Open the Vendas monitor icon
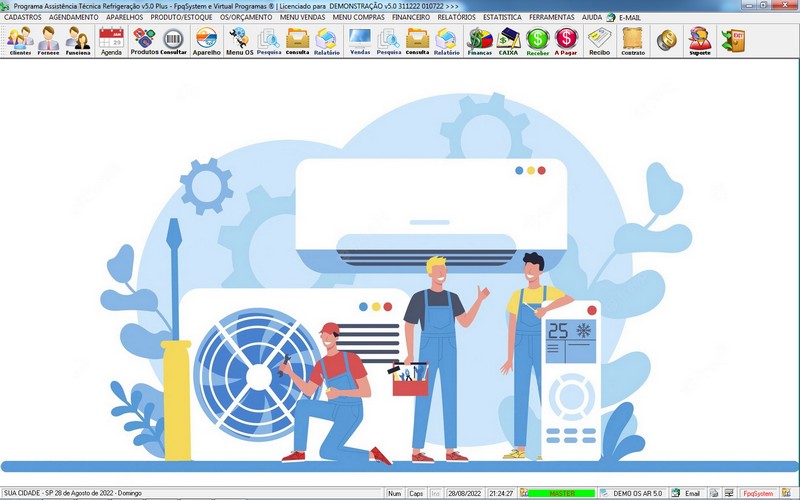 click(360, 41)
